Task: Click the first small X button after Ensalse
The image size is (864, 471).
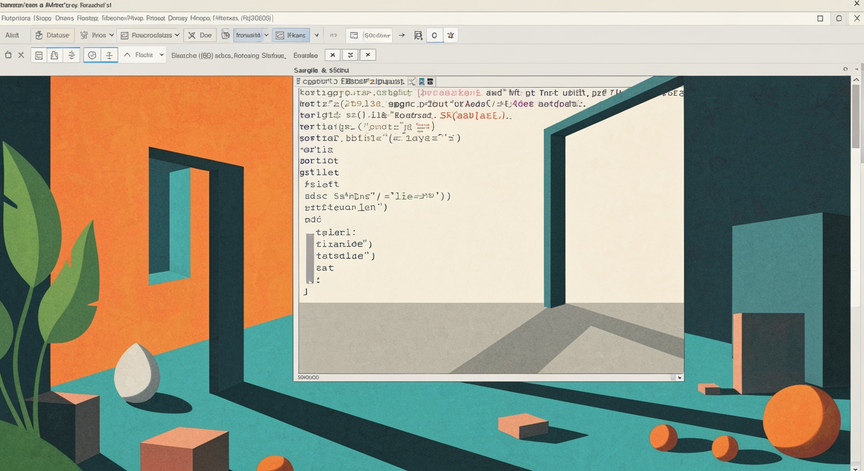Action: (332, 55)
